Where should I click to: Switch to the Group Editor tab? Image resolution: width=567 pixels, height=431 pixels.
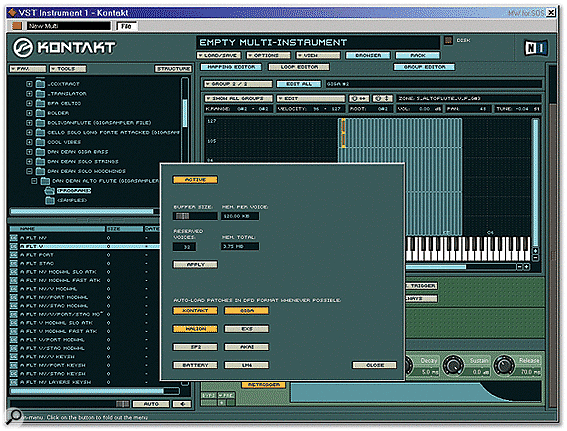424,67
